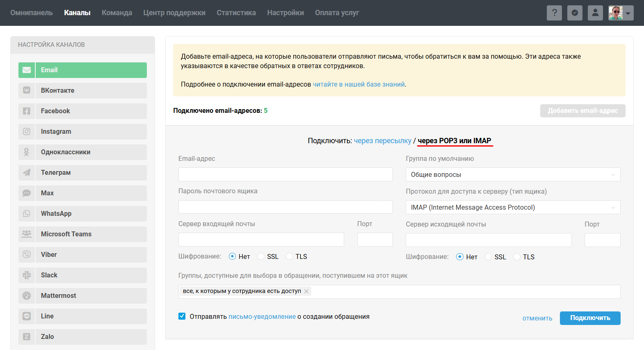Click the Telegram channel icon
This screenshot has width=644, height=350.
[27, 173]
